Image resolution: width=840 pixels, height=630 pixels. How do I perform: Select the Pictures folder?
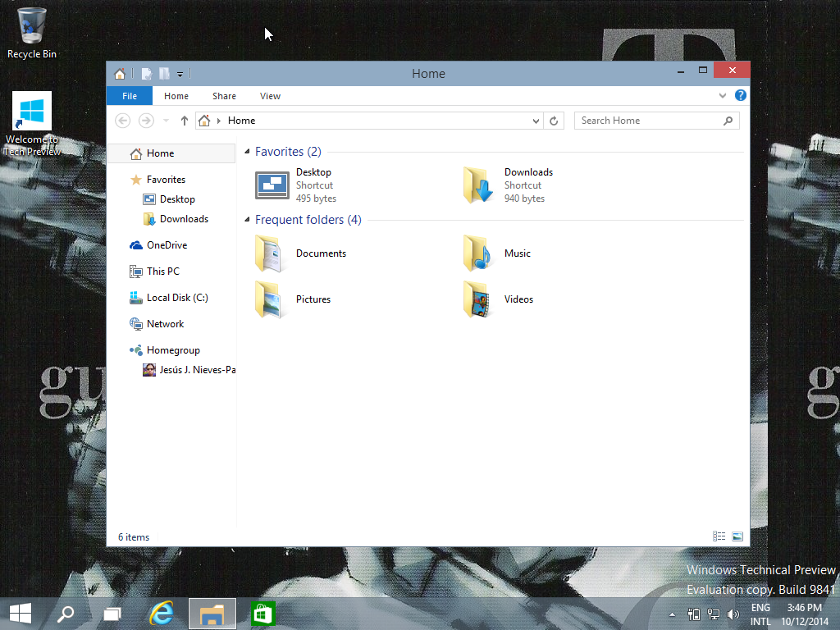(x=294, y=299)
